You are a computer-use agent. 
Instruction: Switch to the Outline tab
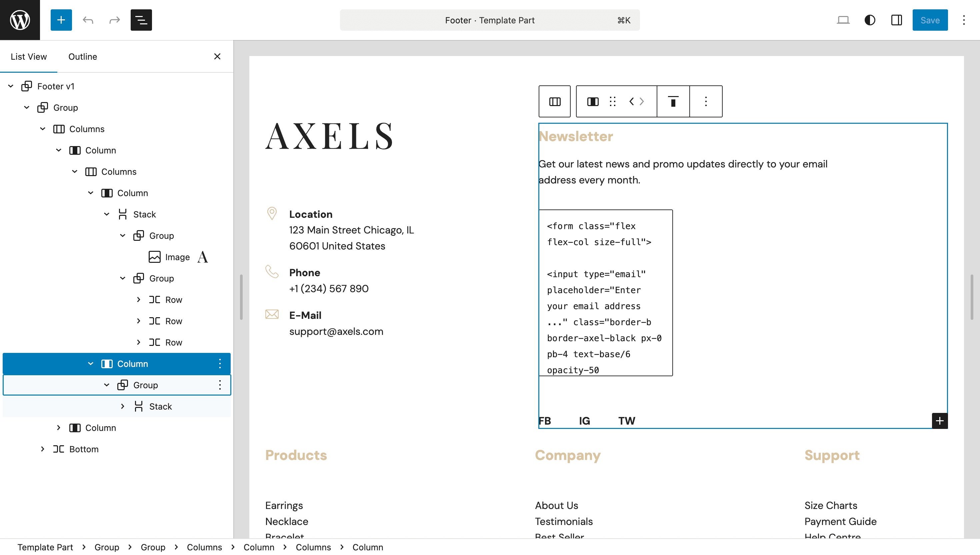point(83,56)
